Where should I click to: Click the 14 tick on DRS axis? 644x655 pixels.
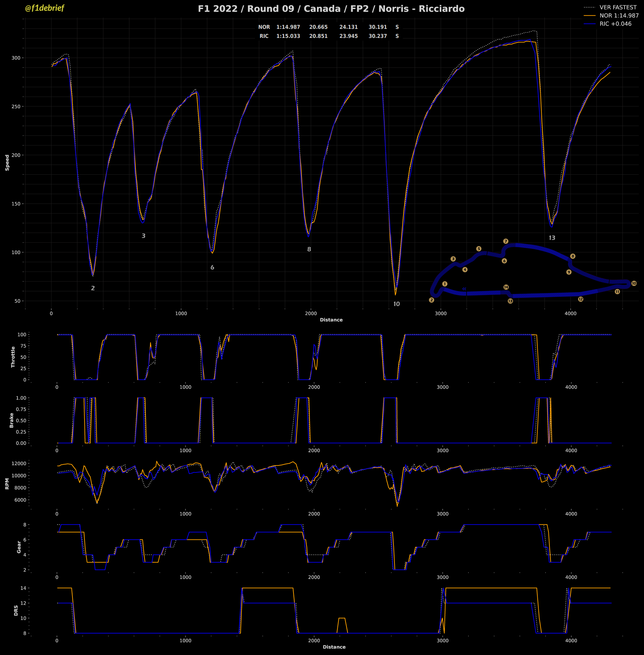(x=23, y=588)
